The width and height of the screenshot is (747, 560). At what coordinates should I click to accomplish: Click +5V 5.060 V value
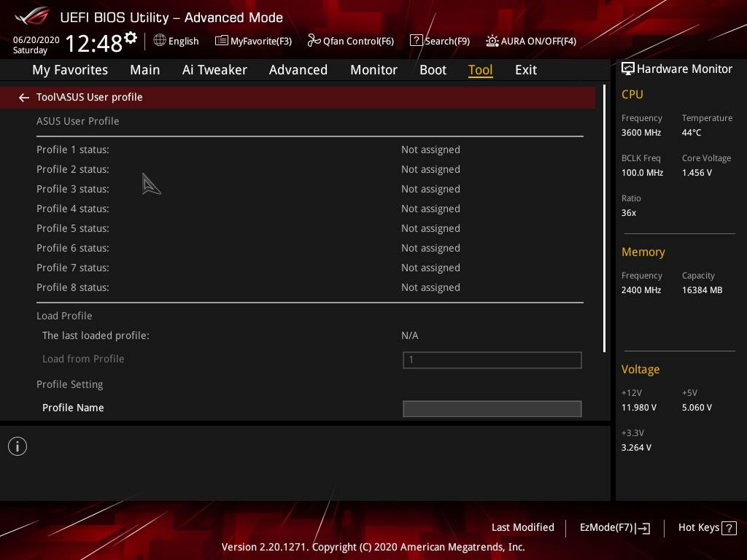point(697,407)
